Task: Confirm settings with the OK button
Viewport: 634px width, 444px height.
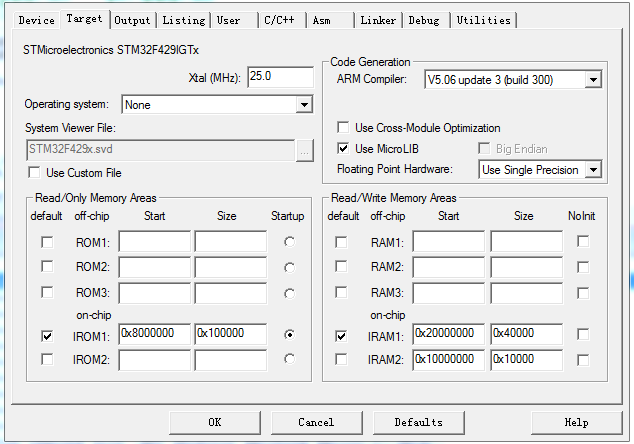Action: click(215, 423)
